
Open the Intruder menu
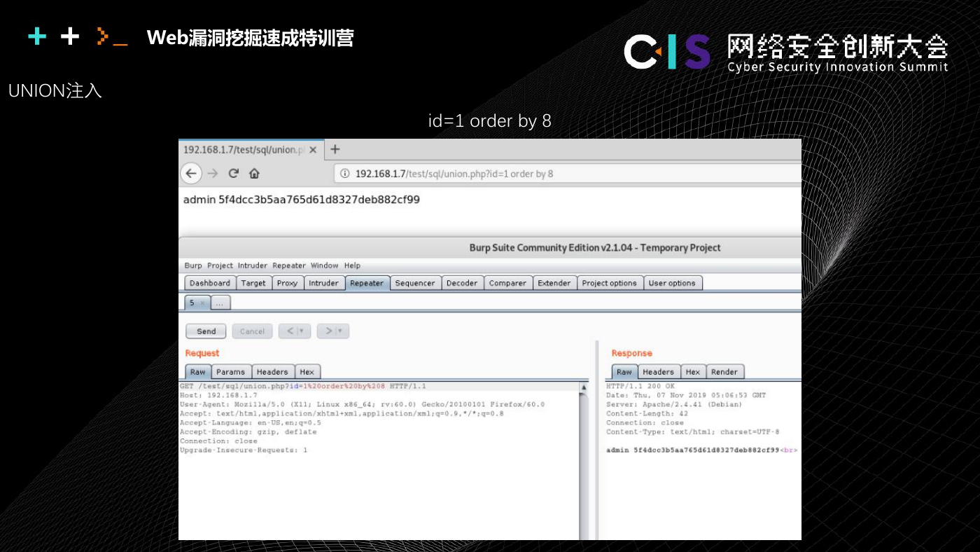click(252, 265)
